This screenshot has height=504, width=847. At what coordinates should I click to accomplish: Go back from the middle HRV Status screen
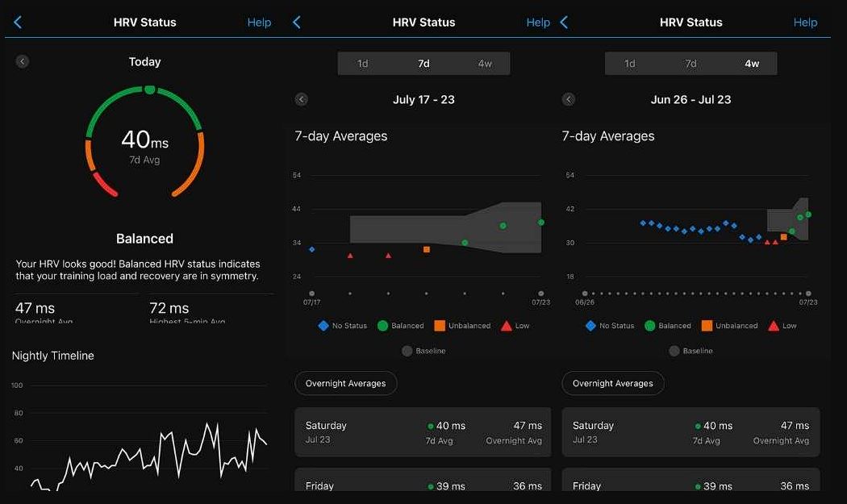[x=296, y=22]
